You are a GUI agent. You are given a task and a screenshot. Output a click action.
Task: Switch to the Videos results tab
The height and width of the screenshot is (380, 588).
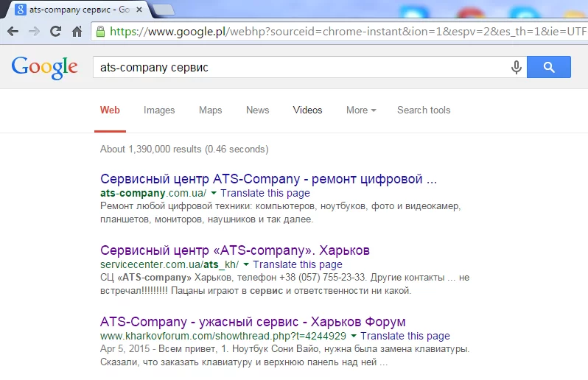(307, 110)
